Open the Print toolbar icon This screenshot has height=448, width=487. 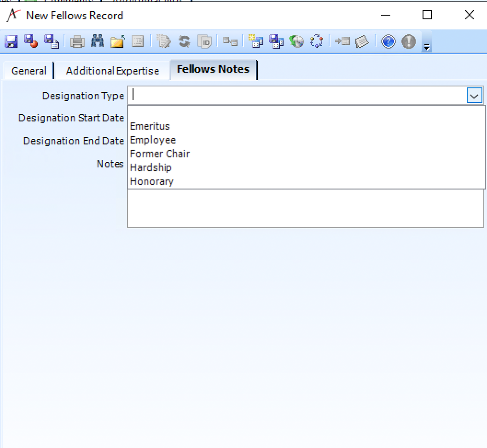click(77, 41)
